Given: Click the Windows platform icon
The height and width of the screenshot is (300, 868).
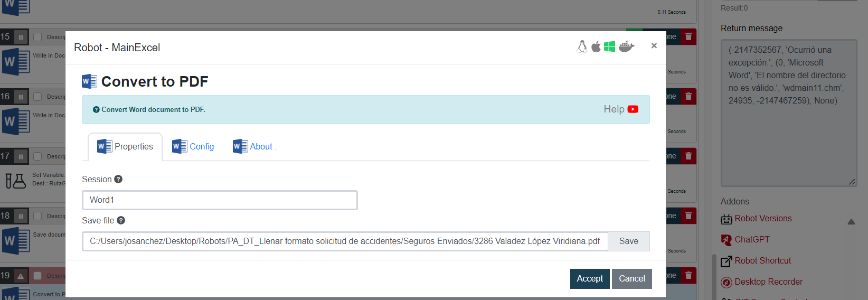Looking at the screenshot, I should [609, 46].
